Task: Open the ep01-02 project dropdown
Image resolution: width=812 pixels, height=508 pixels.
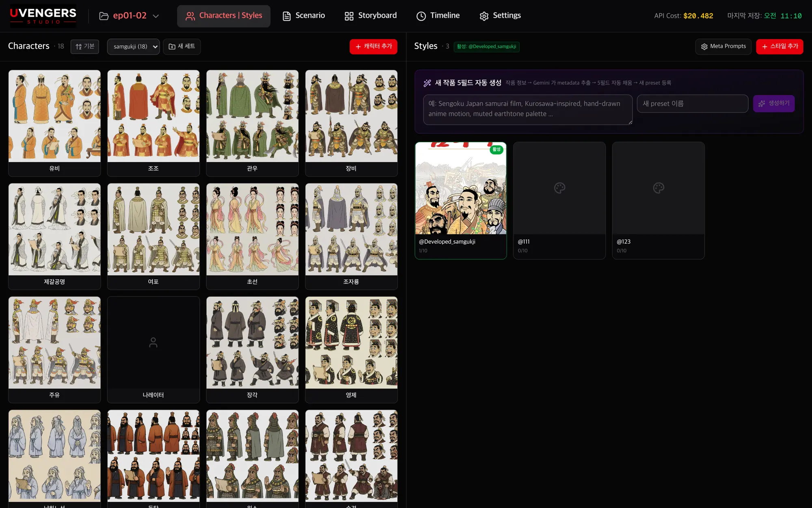Action: (129, 16)
